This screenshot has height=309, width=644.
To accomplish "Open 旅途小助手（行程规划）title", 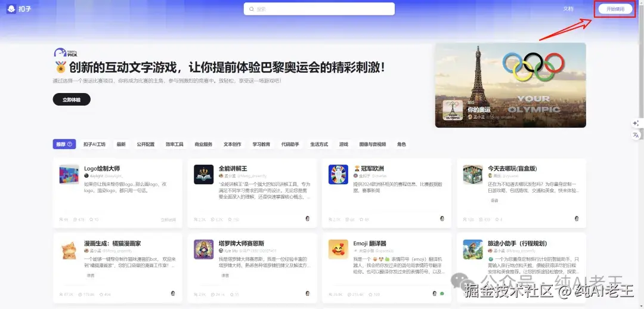I will [518, 243].
